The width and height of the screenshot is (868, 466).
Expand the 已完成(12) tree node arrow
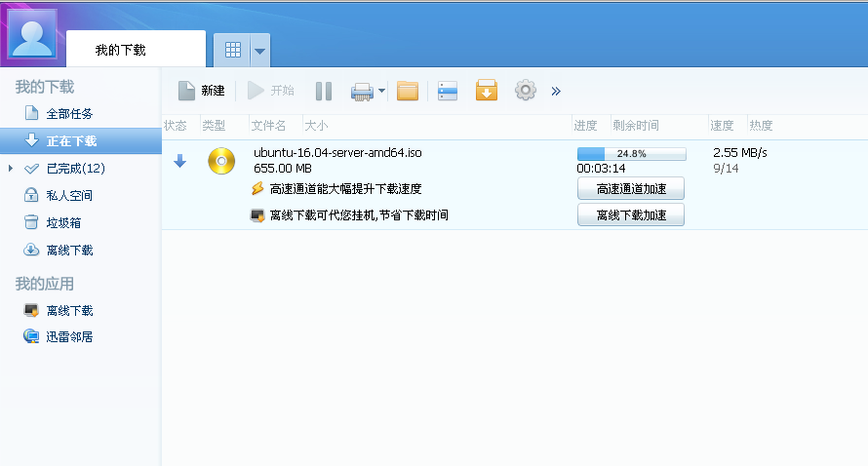click(11, 169)
